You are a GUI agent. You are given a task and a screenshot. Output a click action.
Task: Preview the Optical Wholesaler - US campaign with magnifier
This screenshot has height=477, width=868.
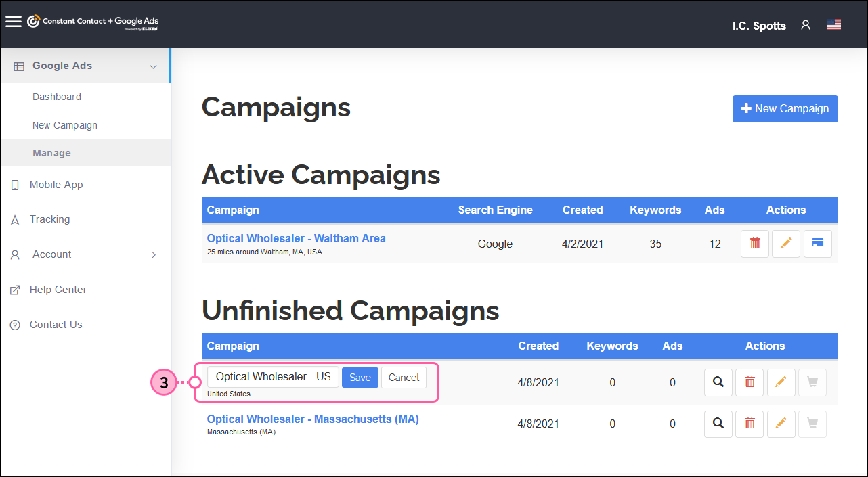(718, 382)
